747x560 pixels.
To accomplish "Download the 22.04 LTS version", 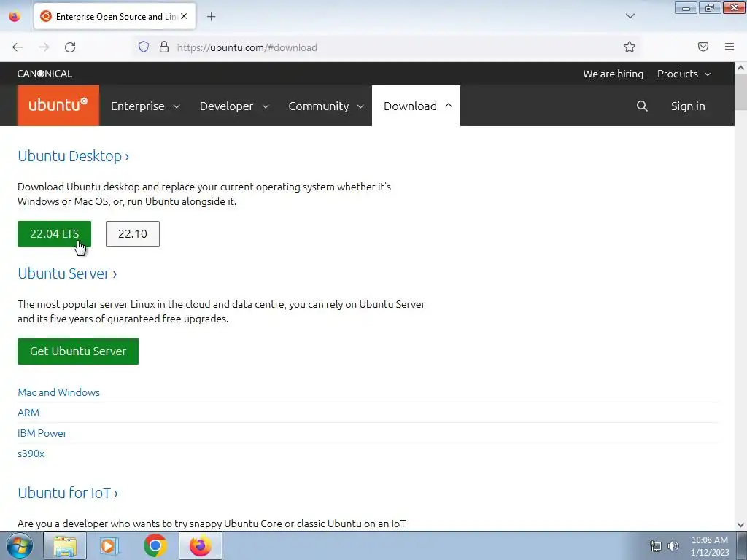I will pyautogui.click(x=54, y=234).
